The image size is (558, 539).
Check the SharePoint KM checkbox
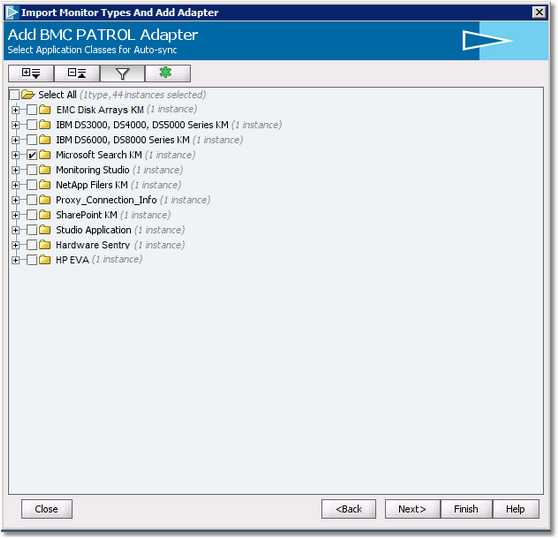32,215
